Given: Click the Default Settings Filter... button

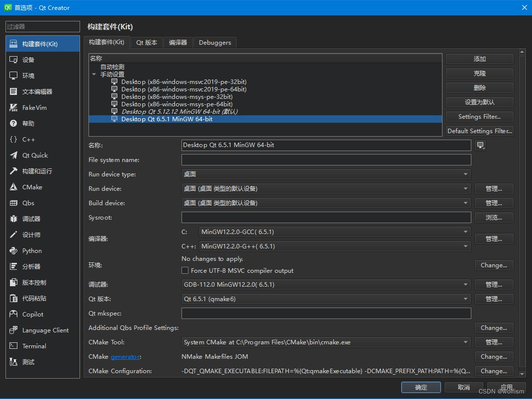Looking at the screenshot, I should pos(479,131).
